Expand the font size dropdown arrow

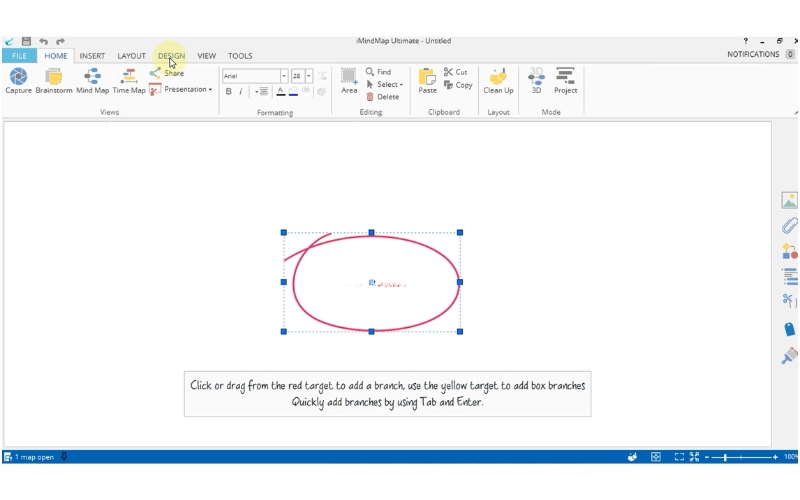pos(309,76)
